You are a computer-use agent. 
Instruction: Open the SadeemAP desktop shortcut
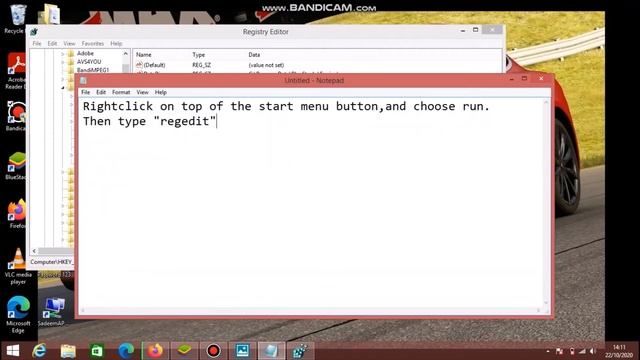52,312
